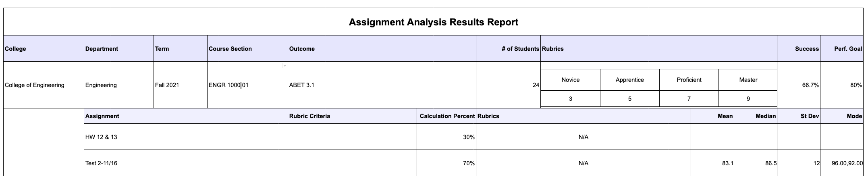Click the HW 12 & 13 assignment row
Screen dimensions: 868x183
[x=101, y=137]
